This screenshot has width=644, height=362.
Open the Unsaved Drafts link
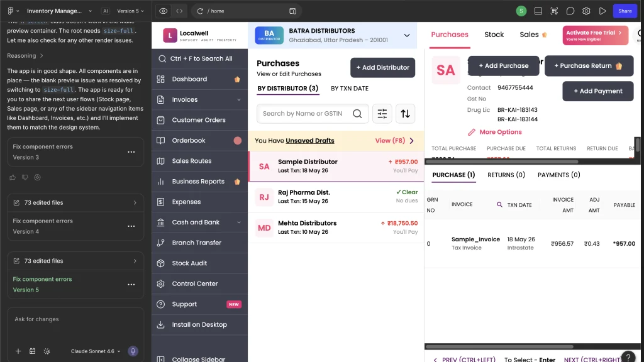pyautogui.click(x=309, y=141)
